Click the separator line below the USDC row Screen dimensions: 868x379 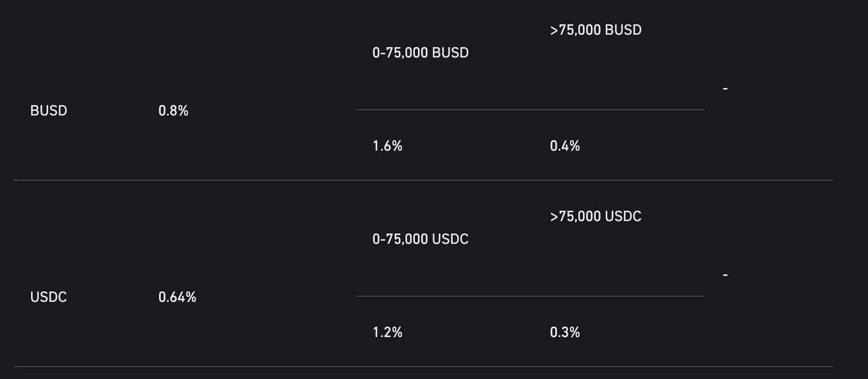coord(423,367)
